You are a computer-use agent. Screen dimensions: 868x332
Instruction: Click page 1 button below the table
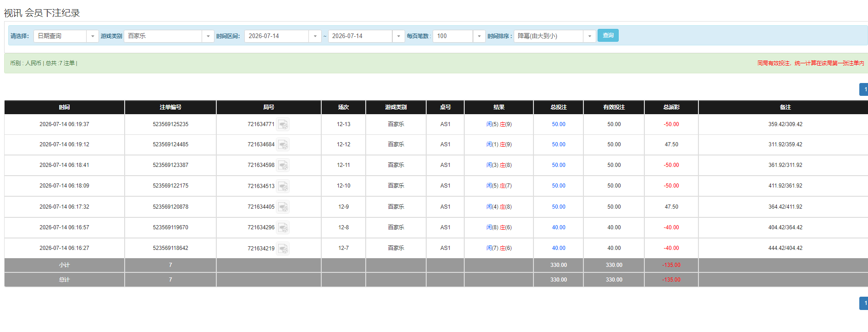tap(864, 303)
